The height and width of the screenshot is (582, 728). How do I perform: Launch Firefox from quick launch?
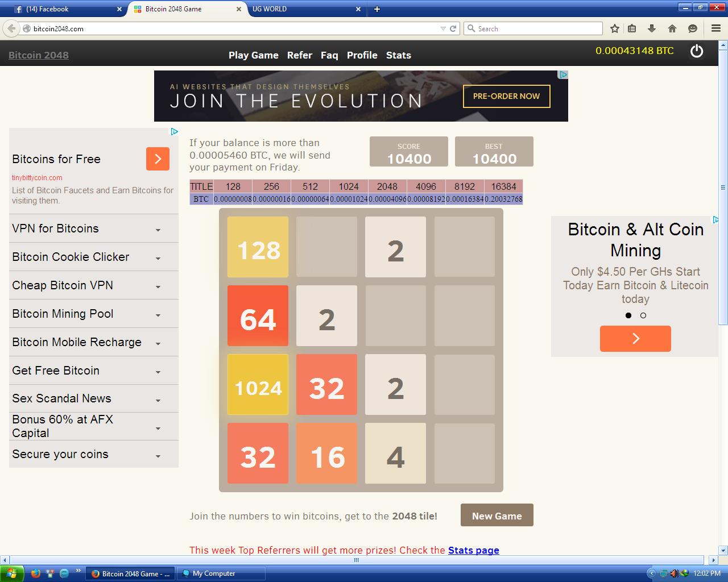coord(35,573)
